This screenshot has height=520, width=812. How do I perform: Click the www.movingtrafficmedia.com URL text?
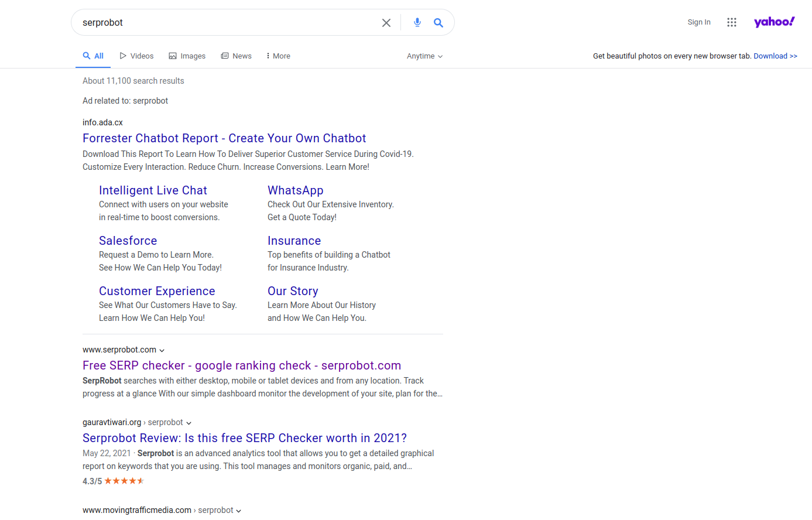point(137,510)
